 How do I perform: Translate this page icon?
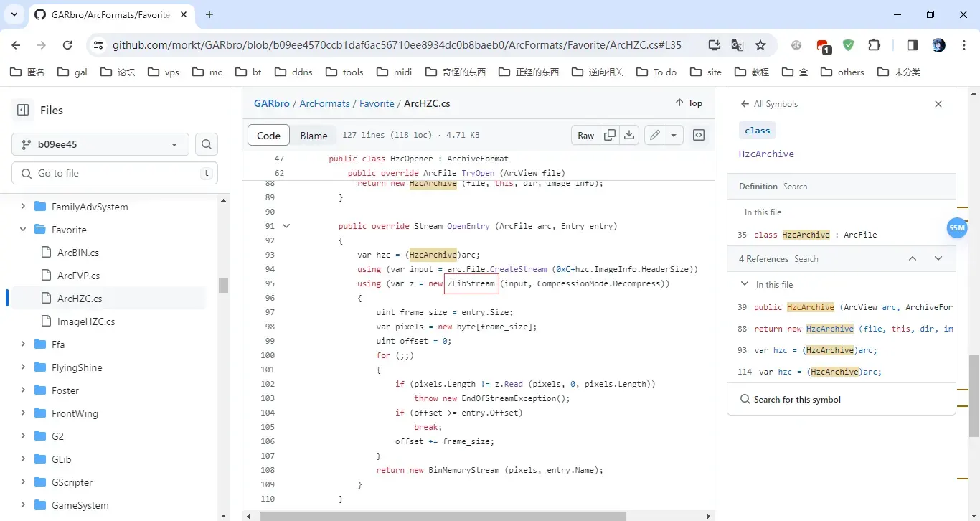coord(738,45)
